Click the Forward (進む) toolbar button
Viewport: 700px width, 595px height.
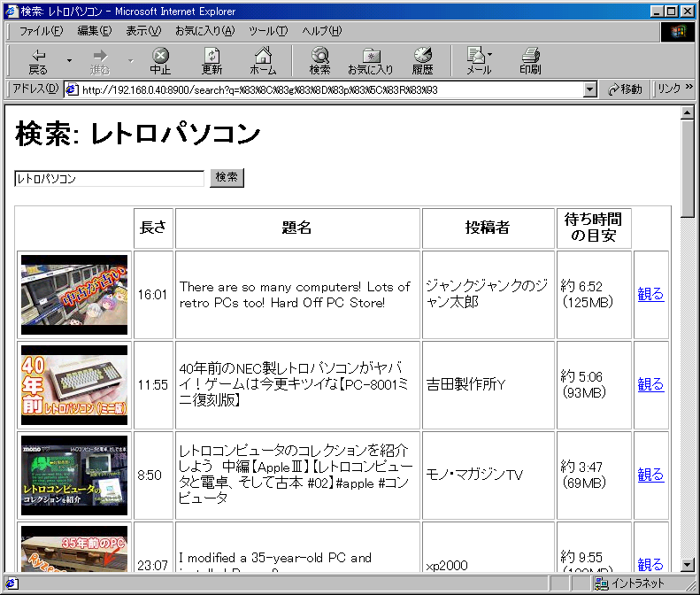99,61
